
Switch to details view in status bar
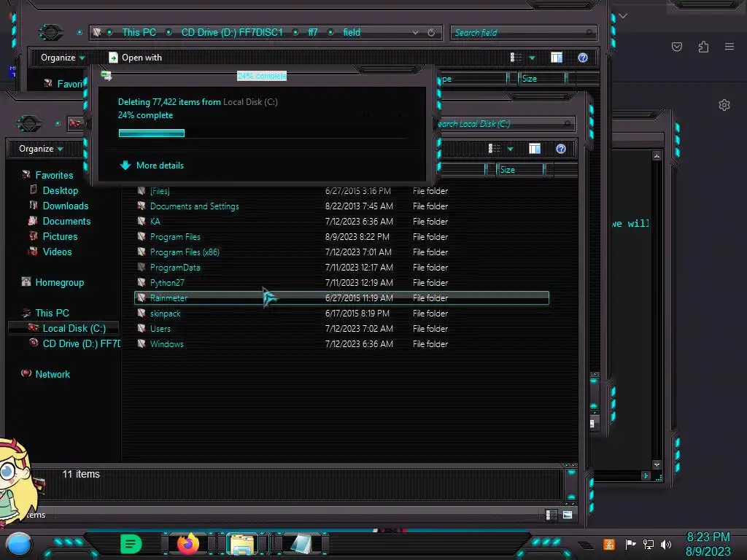point(550,515)
